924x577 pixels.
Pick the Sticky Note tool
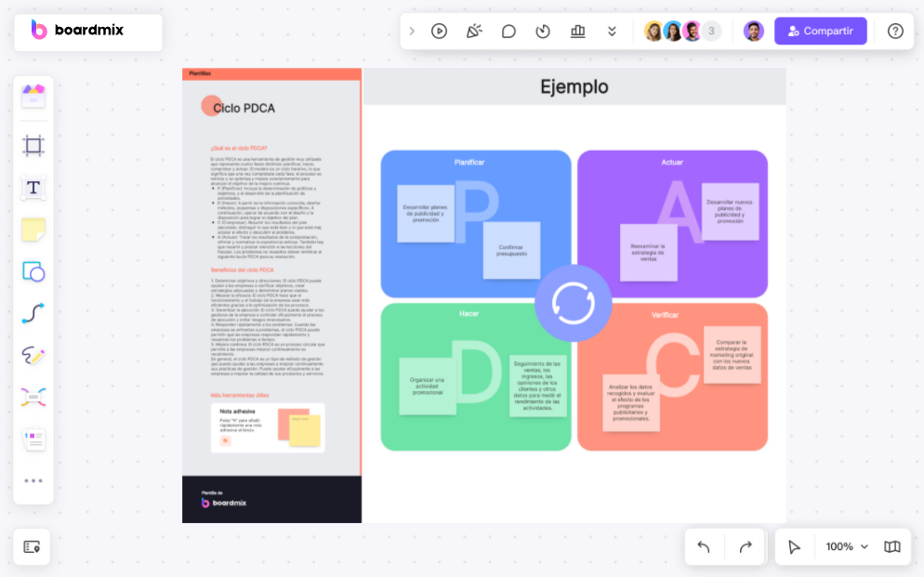tap(33, 229)
